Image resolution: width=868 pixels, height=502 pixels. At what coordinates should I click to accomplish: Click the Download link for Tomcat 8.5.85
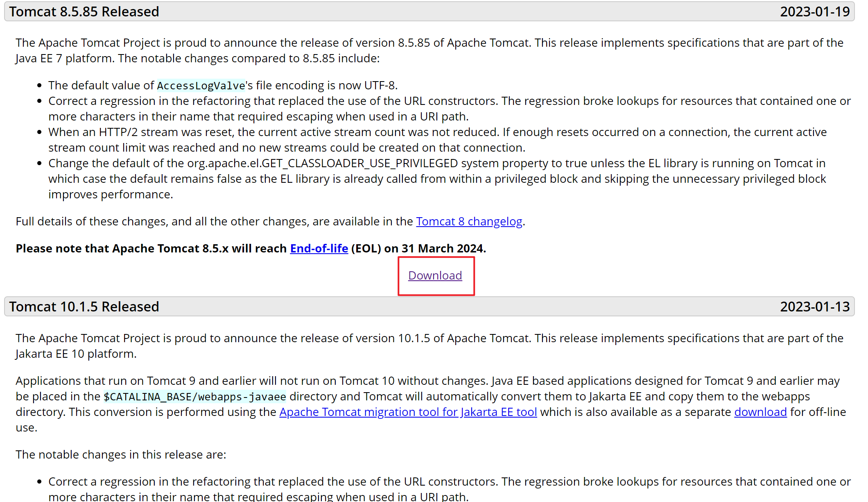[x=435, y=275]
